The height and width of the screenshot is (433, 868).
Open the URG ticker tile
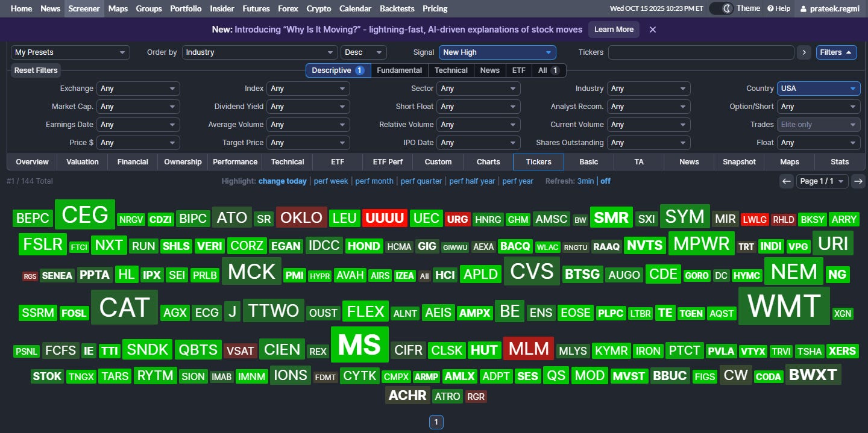click(458, 219)
